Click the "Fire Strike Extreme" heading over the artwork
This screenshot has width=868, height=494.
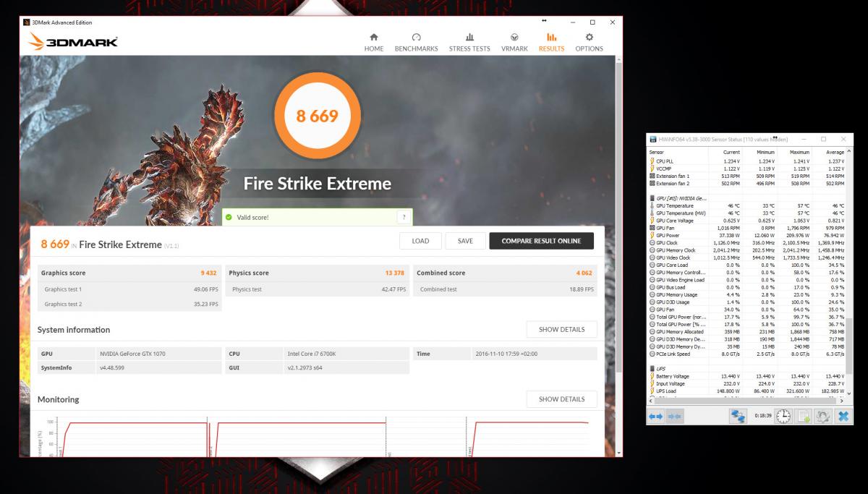tap(317, 183)
